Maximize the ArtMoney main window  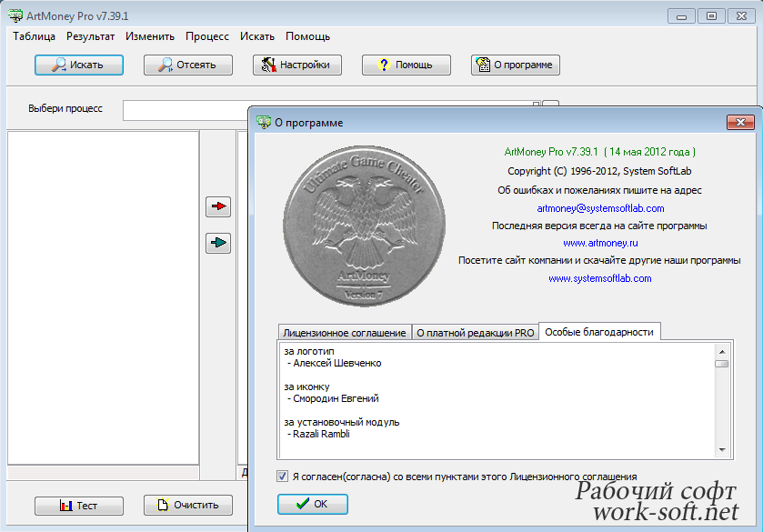[x=711, y=16]
